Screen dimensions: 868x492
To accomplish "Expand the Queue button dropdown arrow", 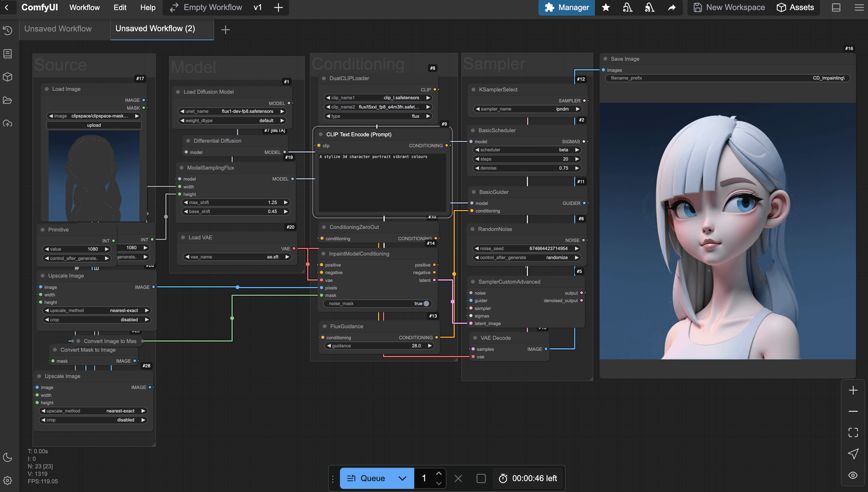I will [x=402, y=478].
